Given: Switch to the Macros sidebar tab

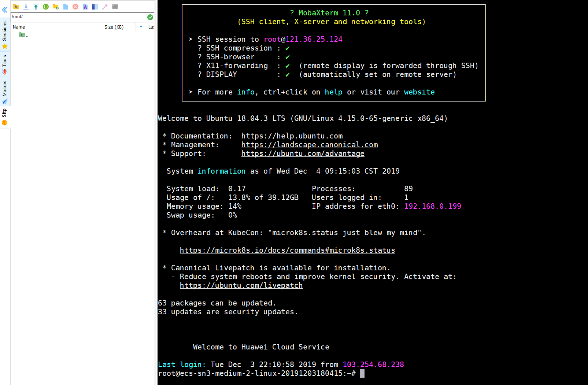Looking at the screenshot, I should pos(5,92).
